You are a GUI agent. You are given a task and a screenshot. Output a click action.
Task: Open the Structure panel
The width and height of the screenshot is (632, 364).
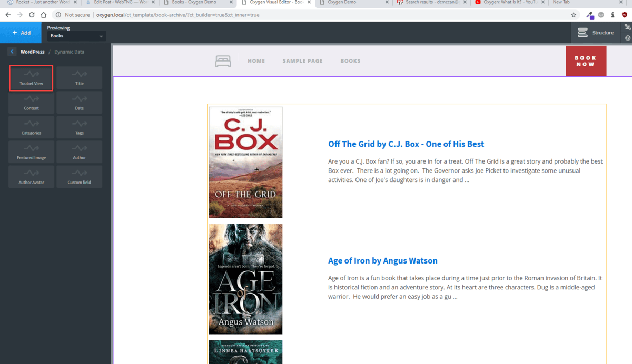click(x=596, y=33)
